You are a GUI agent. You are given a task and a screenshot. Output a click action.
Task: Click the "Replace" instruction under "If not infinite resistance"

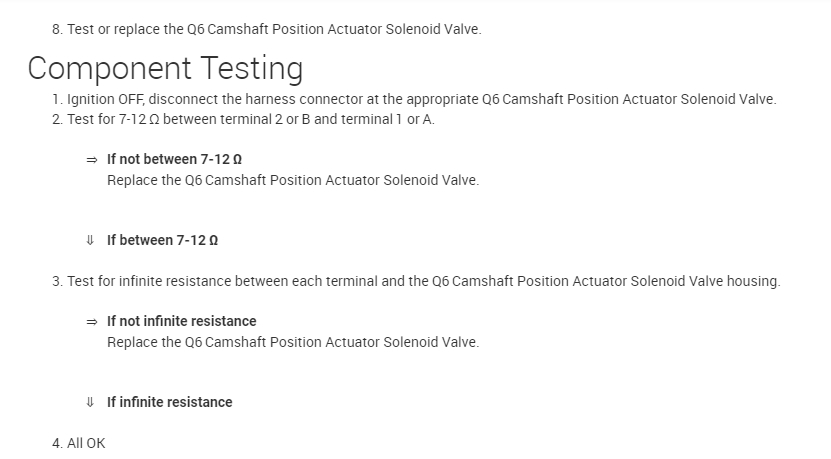[292, 342]
